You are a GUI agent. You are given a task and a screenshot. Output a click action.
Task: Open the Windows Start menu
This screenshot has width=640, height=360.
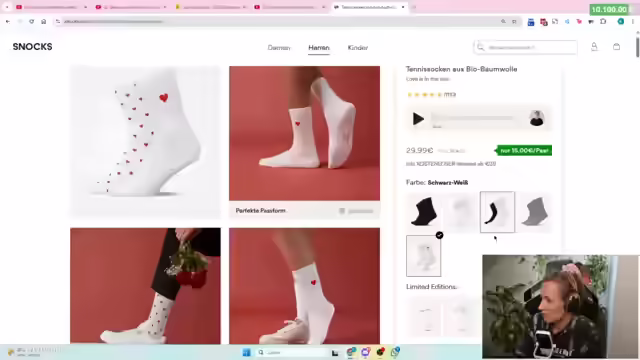[x=246, y=352]
